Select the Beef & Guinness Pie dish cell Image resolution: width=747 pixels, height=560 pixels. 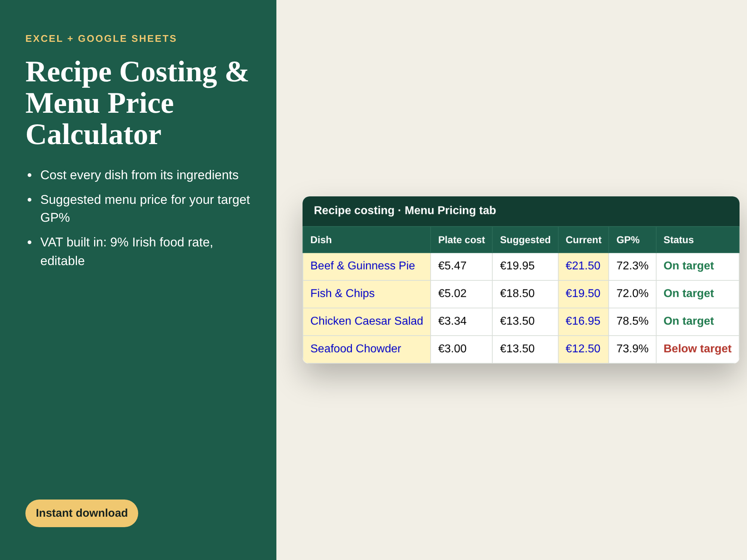(x=366, y=267)
